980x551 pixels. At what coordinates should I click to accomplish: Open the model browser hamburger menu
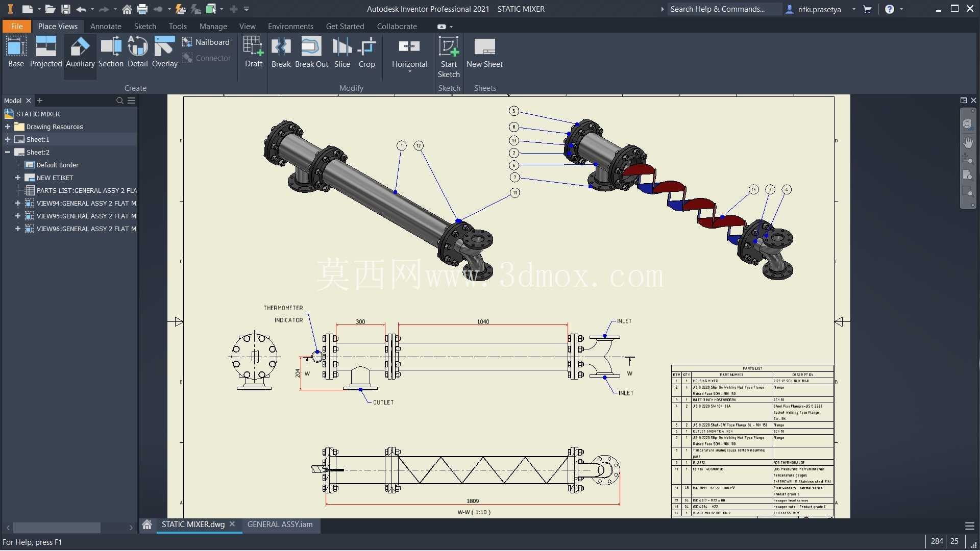pos(131,101)
